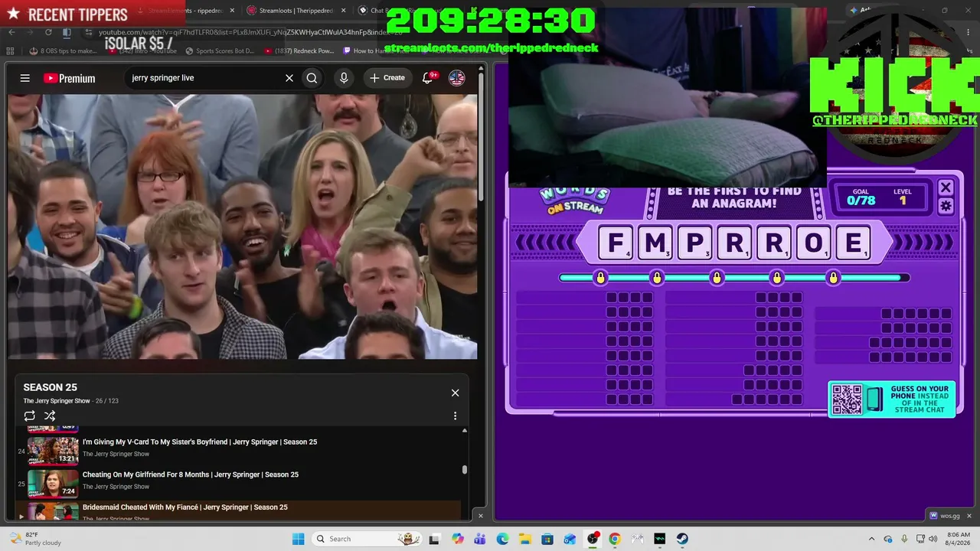Open '8 OBS tips to make...' bookmark

tap(63, 51)
